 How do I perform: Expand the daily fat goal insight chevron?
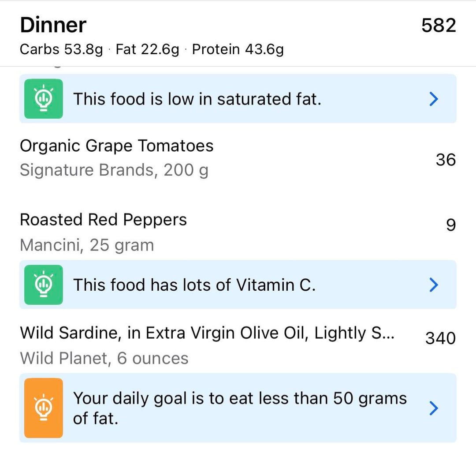tap(434, 408)
